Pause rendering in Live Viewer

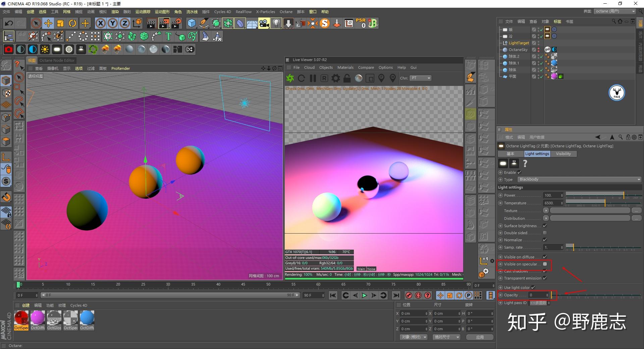click(313, 78)
